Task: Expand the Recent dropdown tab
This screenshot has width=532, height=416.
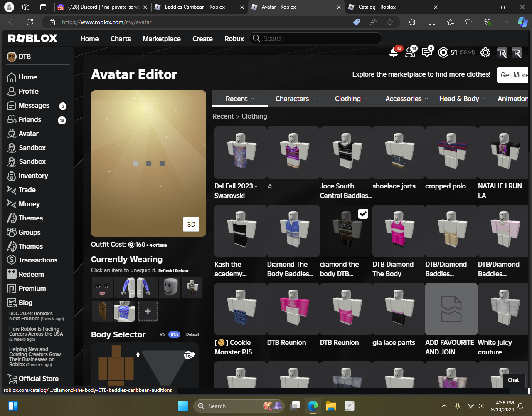Action: (x=240, y=99)
